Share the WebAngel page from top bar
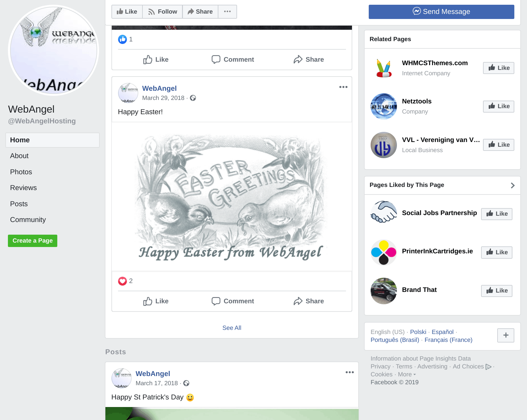The height and width of the screenshot is (420, 527). click(x=200, y=12)
